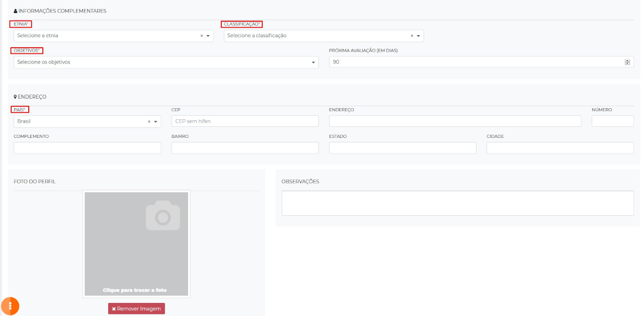Clear the selected country Brasil with x
Screen dimensions: 644x316
(149, 121)
